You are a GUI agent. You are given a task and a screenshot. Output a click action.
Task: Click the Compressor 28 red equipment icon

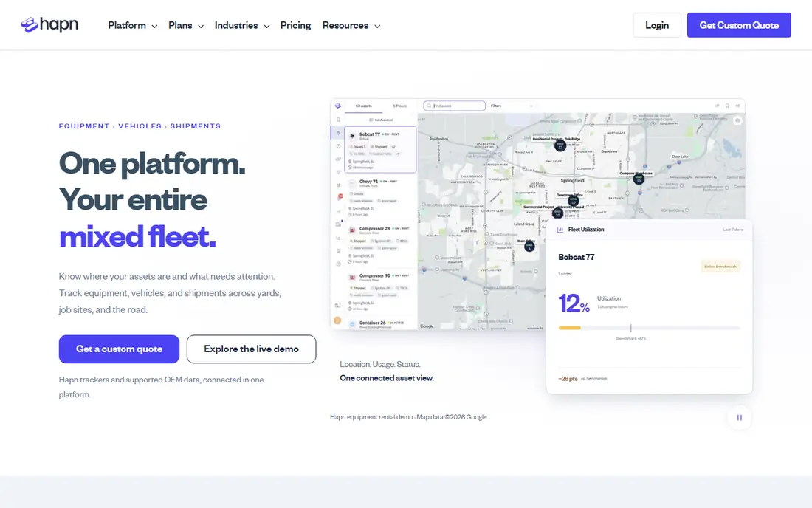pos(352,230)
